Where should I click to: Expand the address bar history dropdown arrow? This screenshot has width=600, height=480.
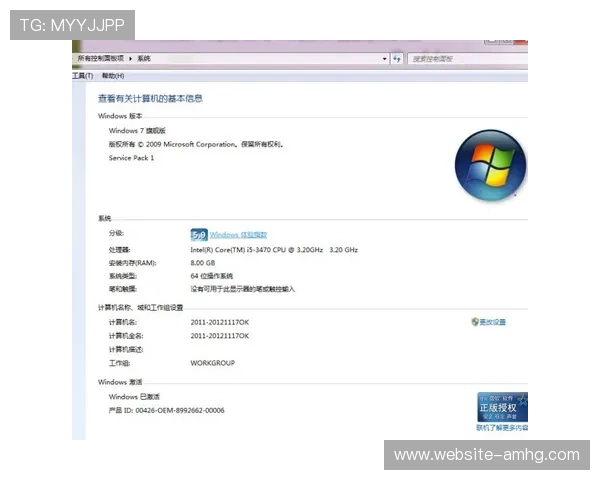click(384, 59)
